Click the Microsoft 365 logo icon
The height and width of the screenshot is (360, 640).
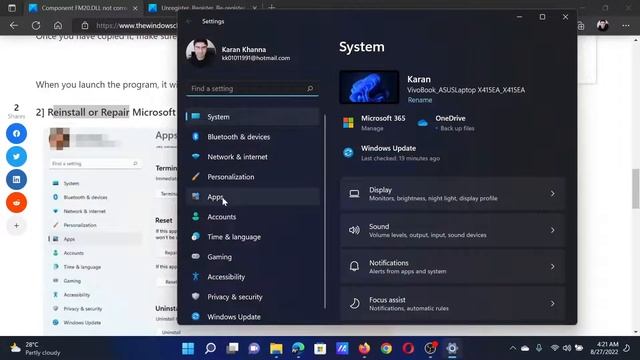click(x=348, y=122)
